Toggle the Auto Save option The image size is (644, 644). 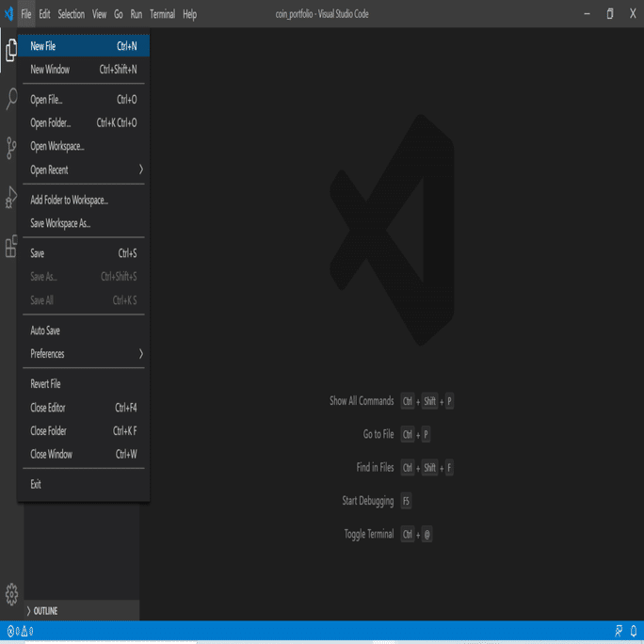[84, 330]
